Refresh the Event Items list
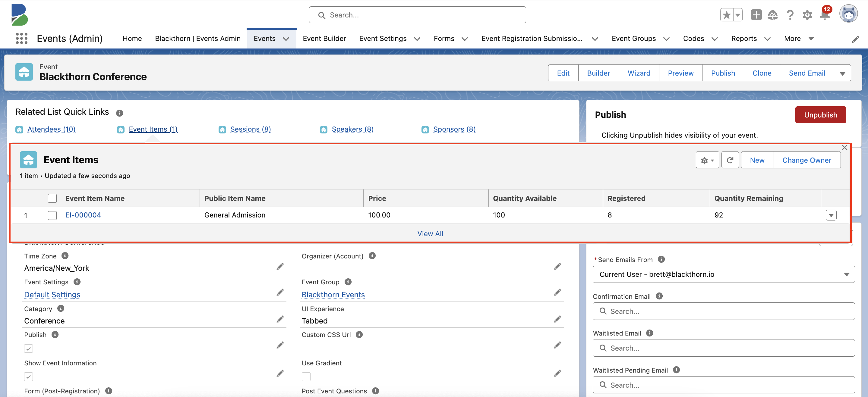868x397 pixels. pos(730,160)
